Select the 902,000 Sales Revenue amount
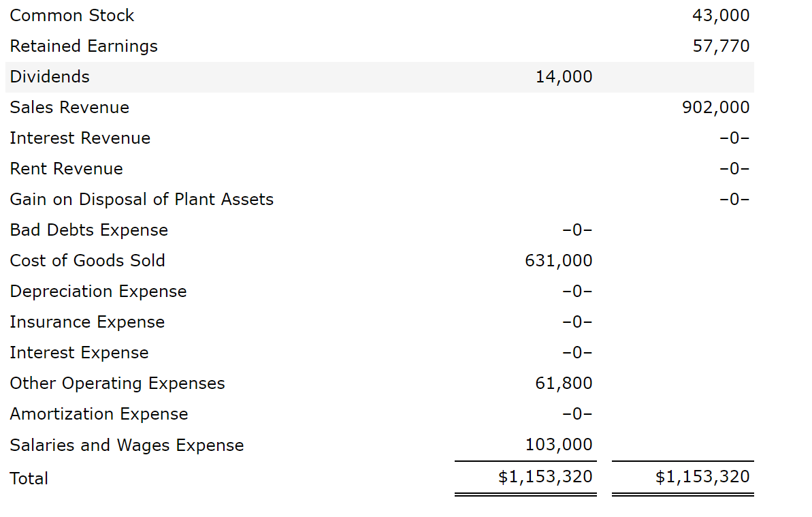Screen dimensions: 812x517 tap(715, 108)
